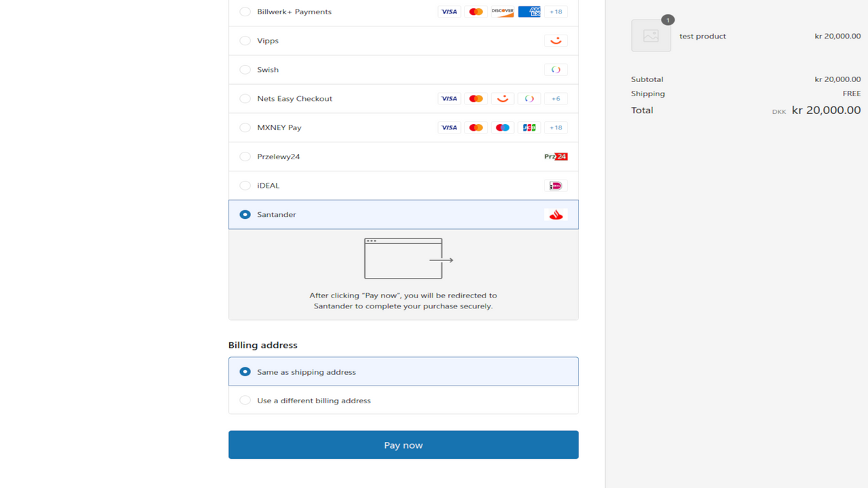Click the FREE shipping value

pos(852,94)
